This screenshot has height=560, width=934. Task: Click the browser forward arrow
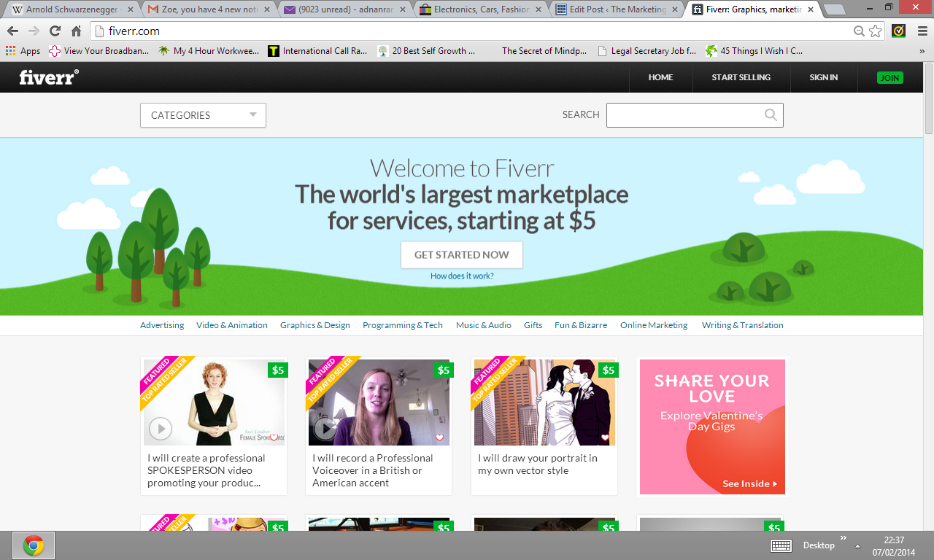click(x=34, y=31)
